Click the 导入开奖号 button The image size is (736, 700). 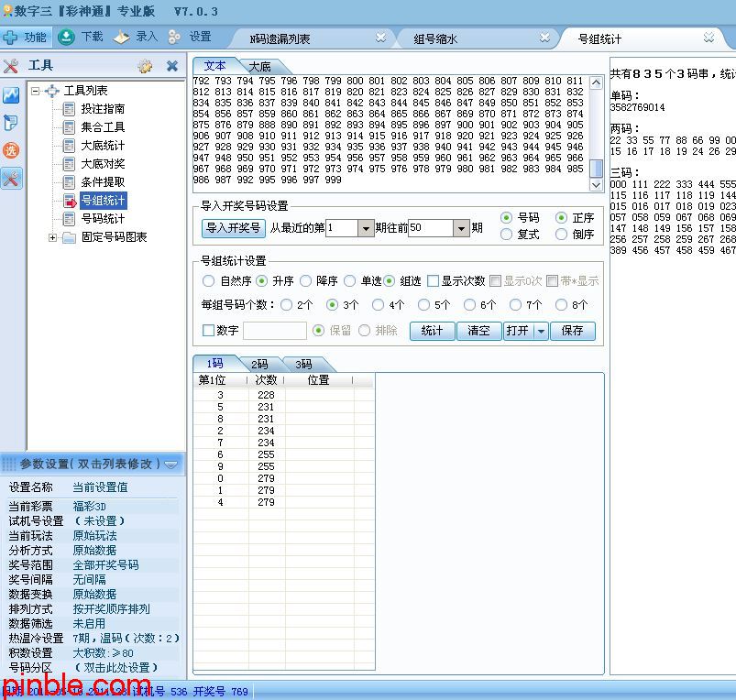click(x=233, y=228)
